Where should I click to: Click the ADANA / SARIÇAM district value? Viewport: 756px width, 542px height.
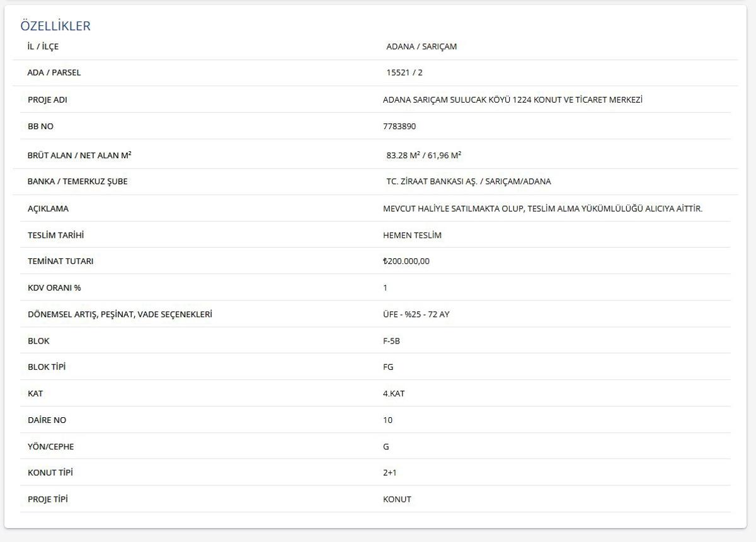pos(421,47)
